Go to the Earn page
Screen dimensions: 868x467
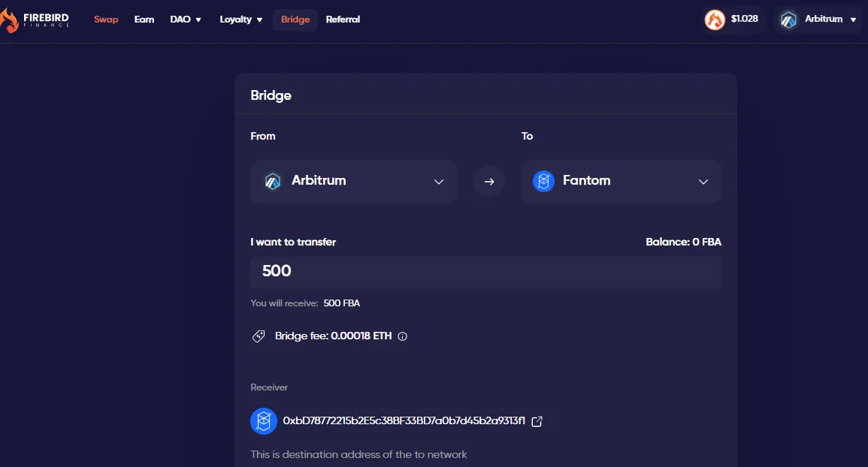point(144,20)
